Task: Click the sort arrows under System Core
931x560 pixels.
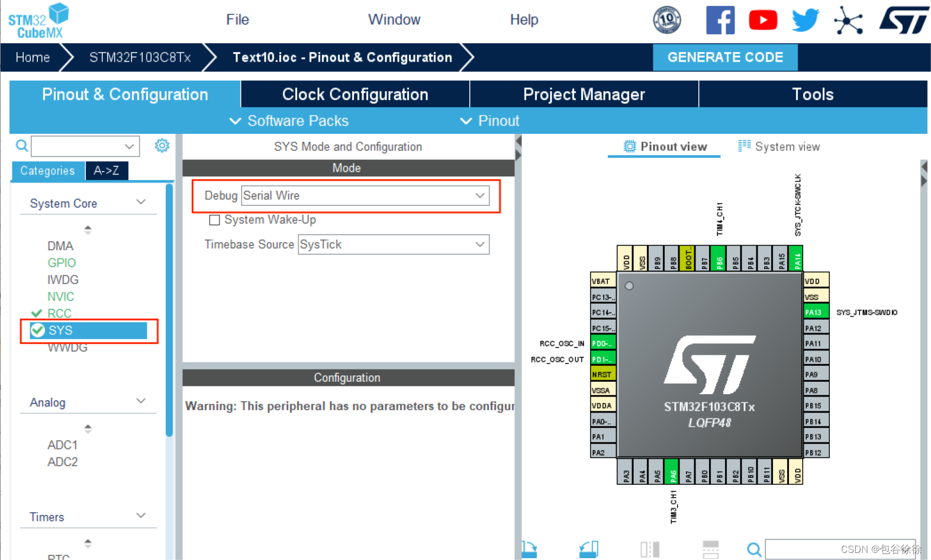Action: [x=88, y=230]
